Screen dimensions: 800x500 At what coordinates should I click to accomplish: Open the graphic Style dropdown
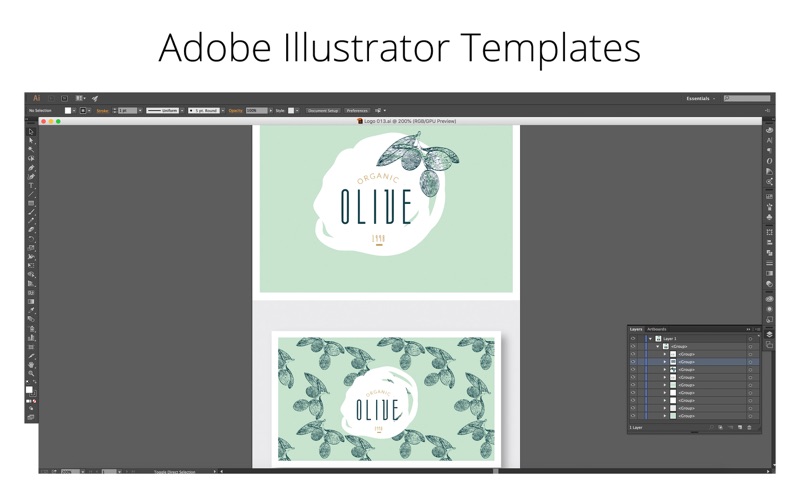[297, 110]
